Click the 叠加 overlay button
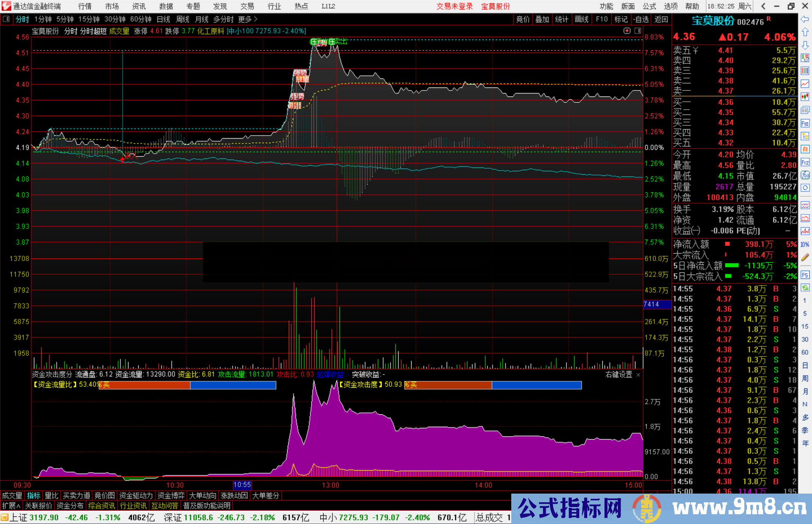 click(x=542, y=19)
